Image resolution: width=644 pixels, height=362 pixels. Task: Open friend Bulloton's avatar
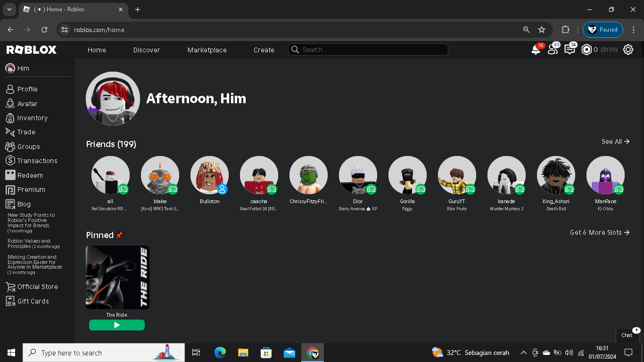(x=209, y=175)
